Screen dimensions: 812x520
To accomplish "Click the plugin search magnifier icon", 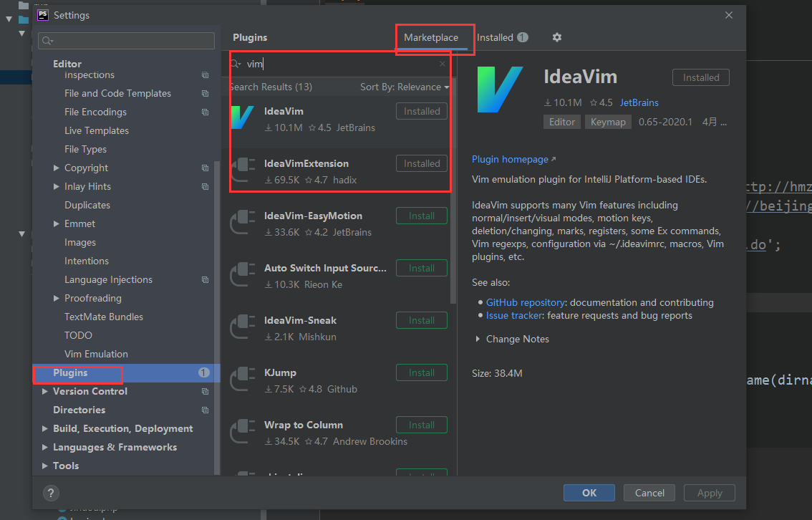I will [236, 64].
